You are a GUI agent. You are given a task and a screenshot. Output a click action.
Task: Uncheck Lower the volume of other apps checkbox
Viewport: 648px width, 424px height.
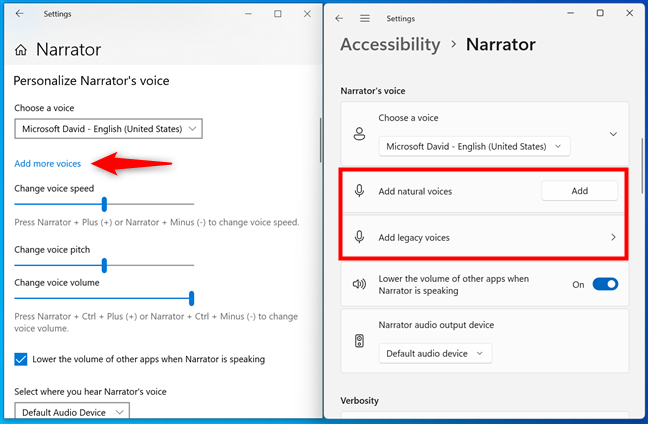(21, 359)
